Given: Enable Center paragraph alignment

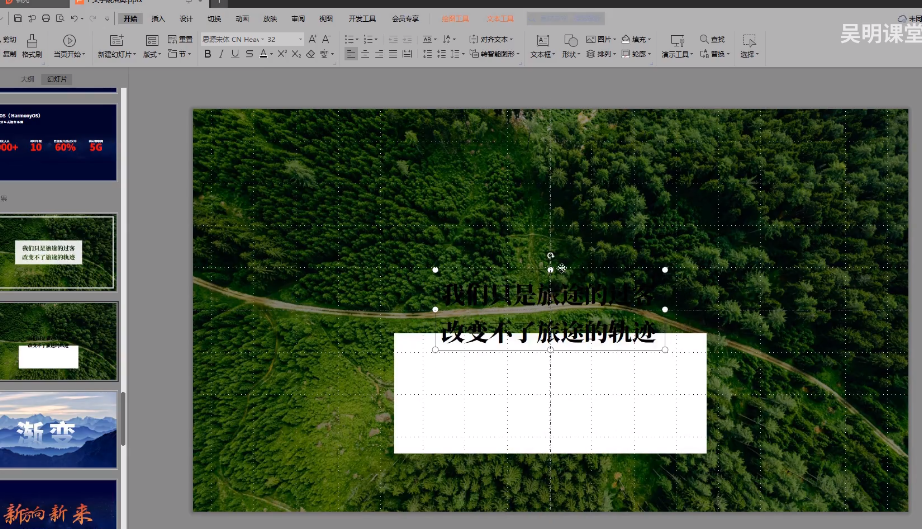Looking at the screenshot, I should coord(365,54).
